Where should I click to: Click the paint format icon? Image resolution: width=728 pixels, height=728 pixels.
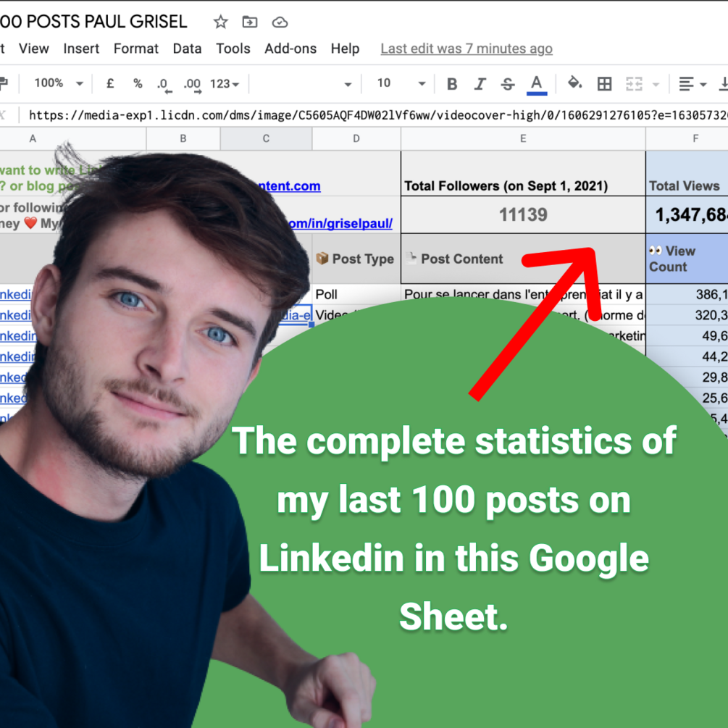(x=4, y=83)
